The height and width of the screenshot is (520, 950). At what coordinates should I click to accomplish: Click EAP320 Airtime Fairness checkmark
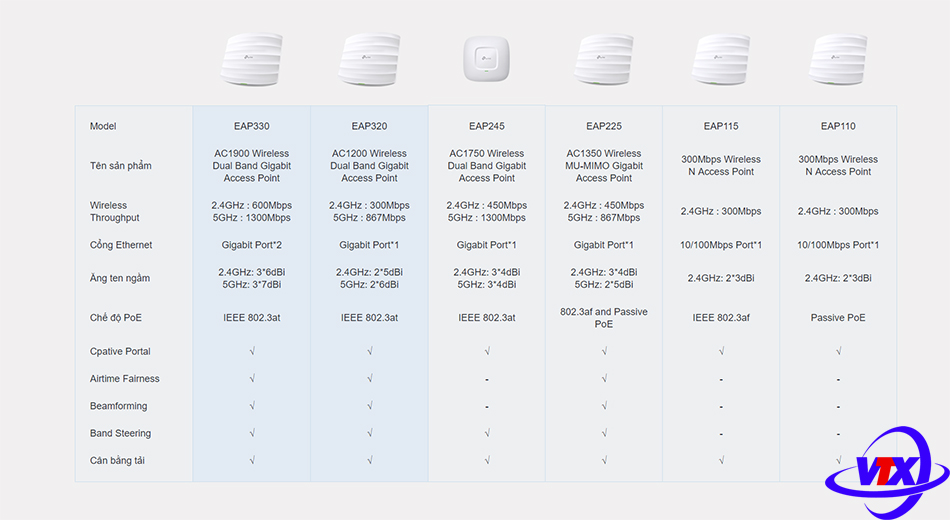(370, 378)
